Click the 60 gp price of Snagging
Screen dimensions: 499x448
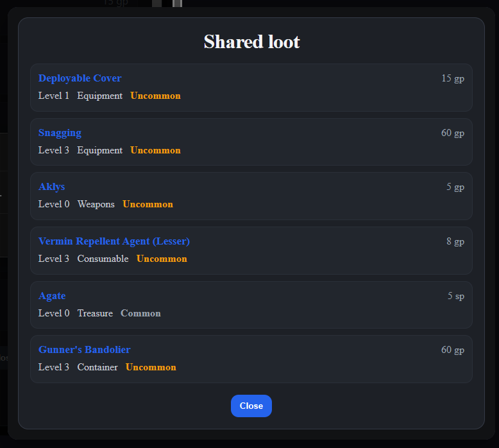click(x=453, y=133)
